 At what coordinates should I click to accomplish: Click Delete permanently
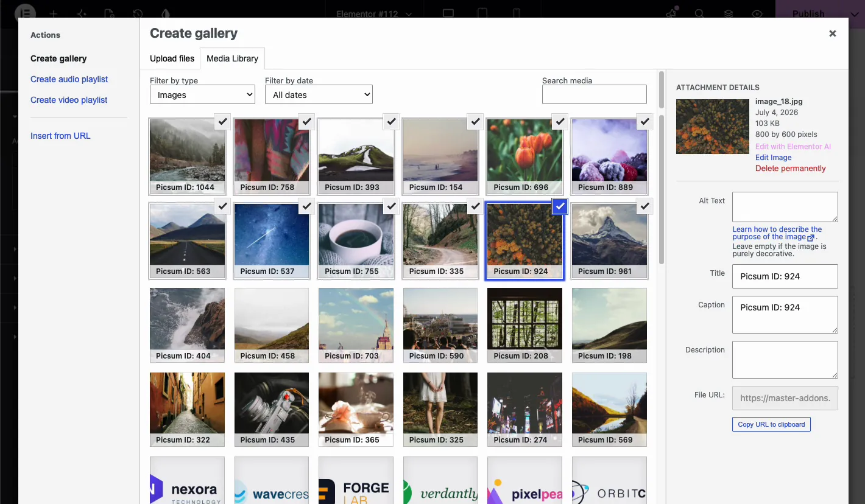click(791, 169)
